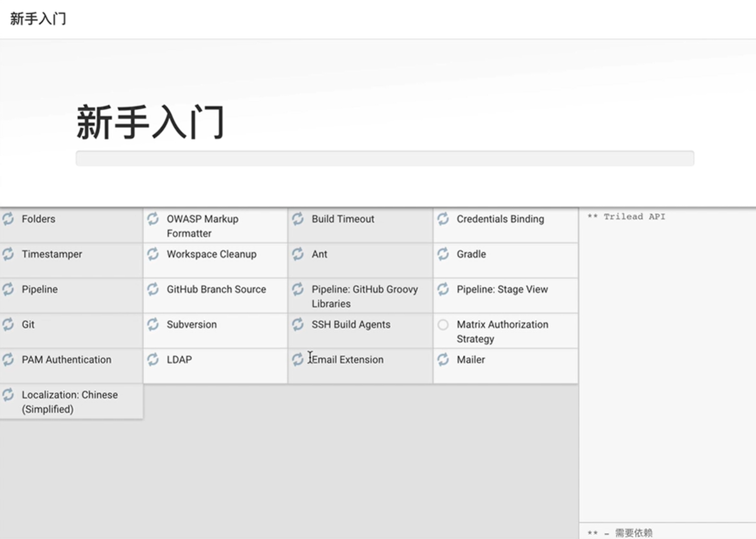Click the Mailer plugin name
The image size is (756, 539).
(471, 360)
